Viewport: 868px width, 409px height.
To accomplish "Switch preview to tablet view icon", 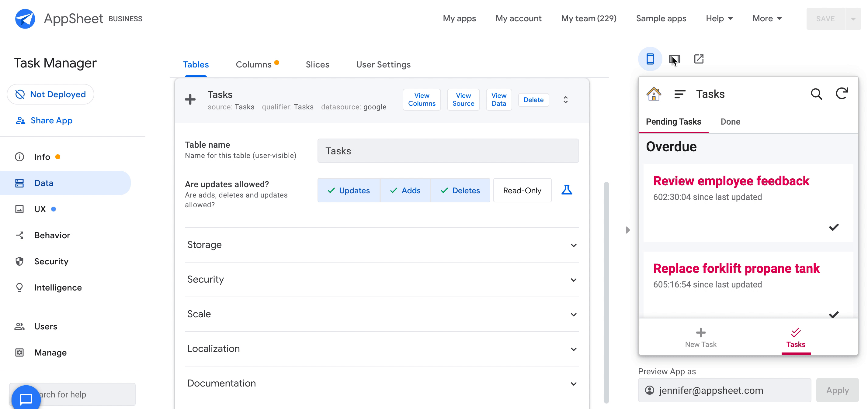I will coord(674,59).
